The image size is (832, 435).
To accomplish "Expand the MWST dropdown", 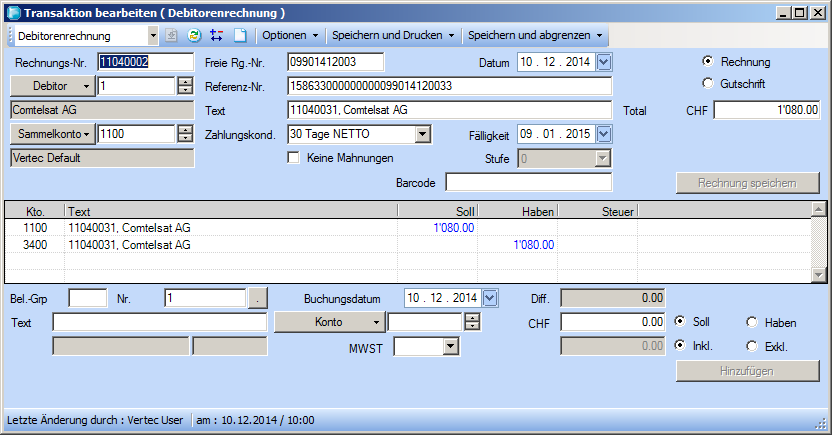I will 450,346.
